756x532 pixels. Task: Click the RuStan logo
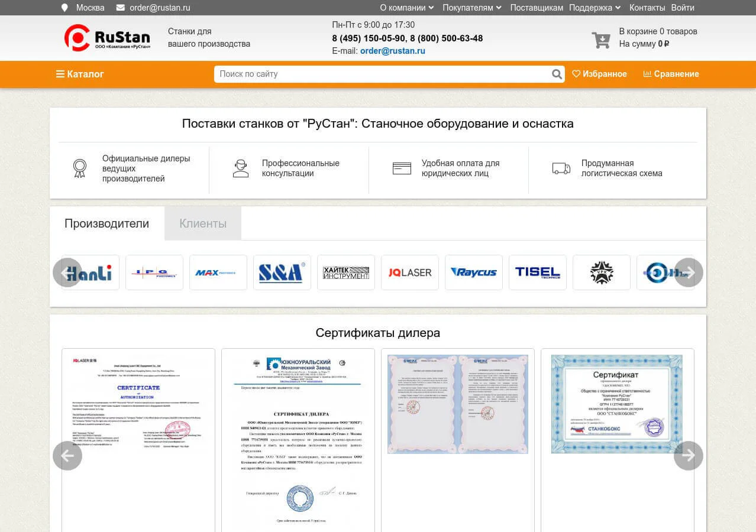point(107,38)
